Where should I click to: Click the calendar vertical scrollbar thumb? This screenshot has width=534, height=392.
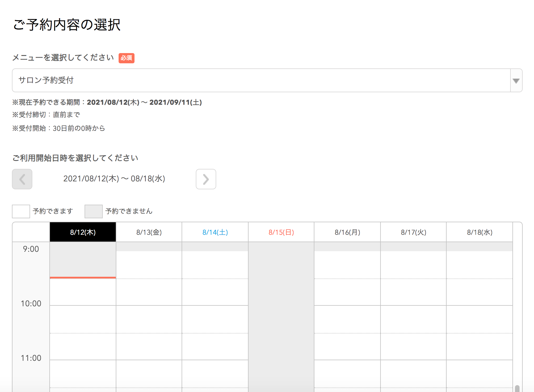(x=517, y=388)
